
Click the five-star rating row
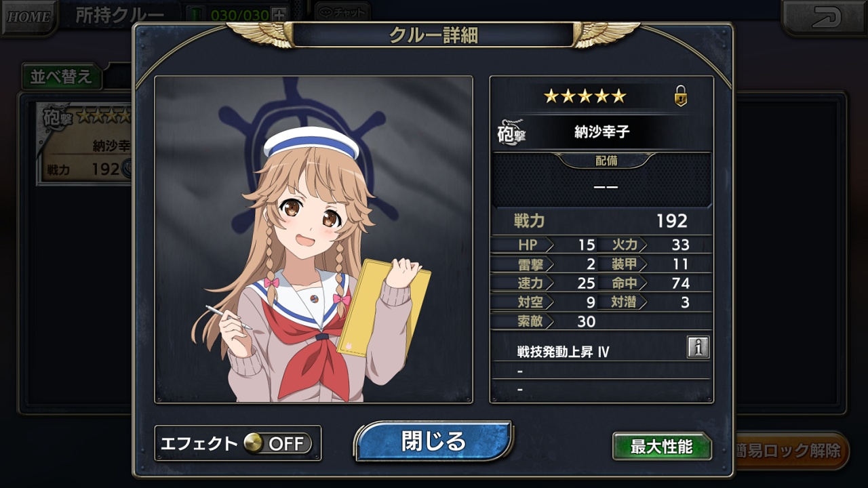click(x=585, y=96)
